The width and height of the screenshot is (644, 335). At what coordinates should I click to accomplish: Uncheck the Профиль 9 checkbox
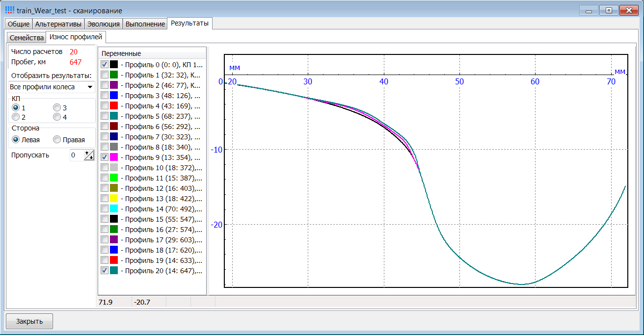click(x=105, y=157)
